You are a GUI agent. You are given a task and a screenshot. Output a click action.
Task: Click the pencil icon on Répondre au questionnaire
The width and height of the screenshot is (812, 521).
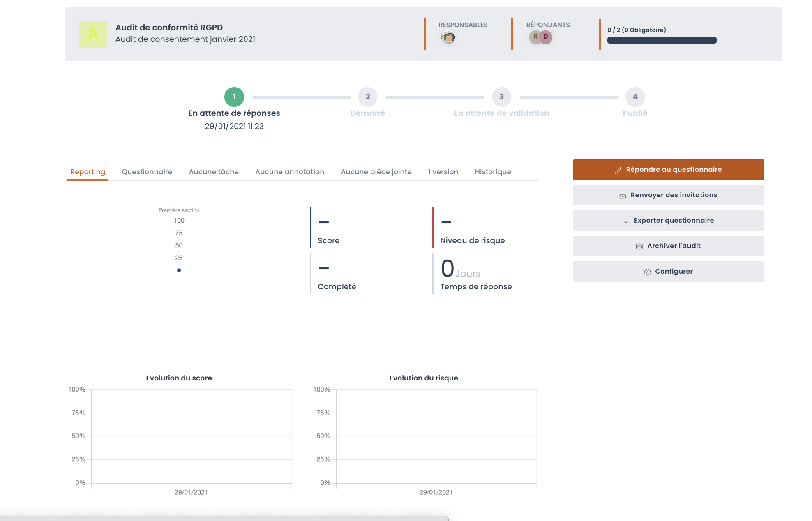pos(618,170)
